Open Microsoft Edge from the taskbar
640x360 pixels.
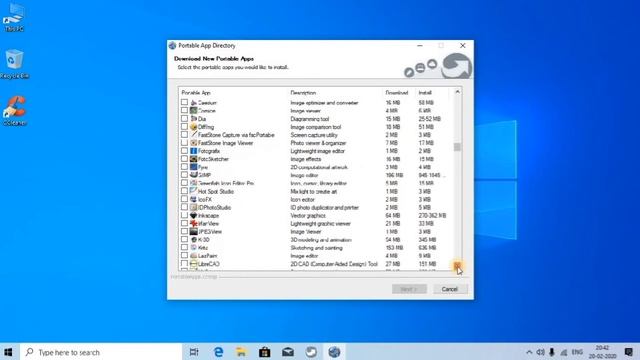pyautogui.click(x=218, y=352)
